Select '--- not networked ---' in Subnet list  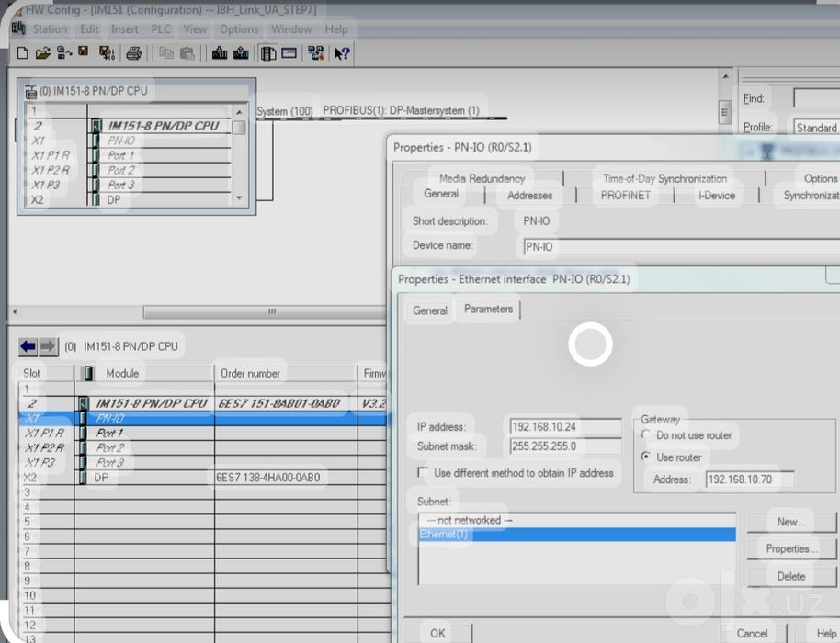(x=577, y=520)
